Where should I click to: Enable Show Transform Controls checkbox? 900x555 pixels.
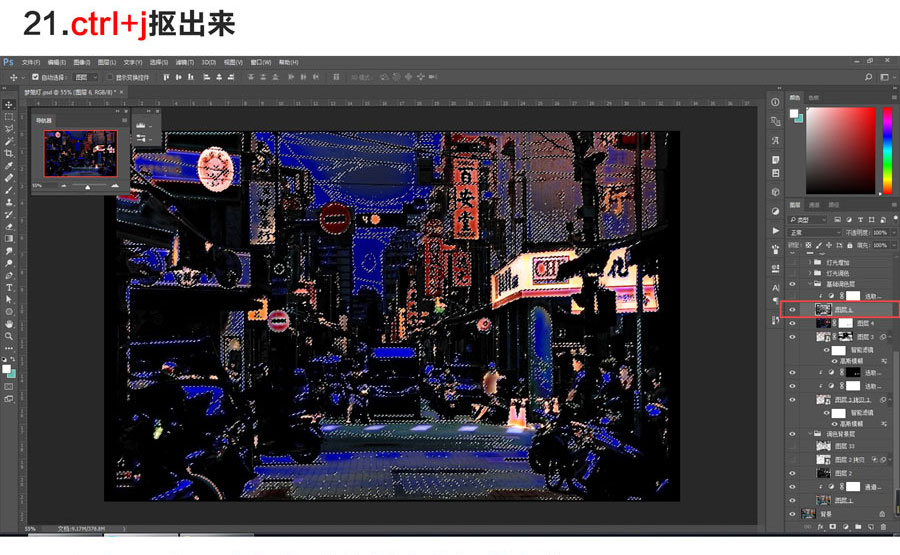110,77
